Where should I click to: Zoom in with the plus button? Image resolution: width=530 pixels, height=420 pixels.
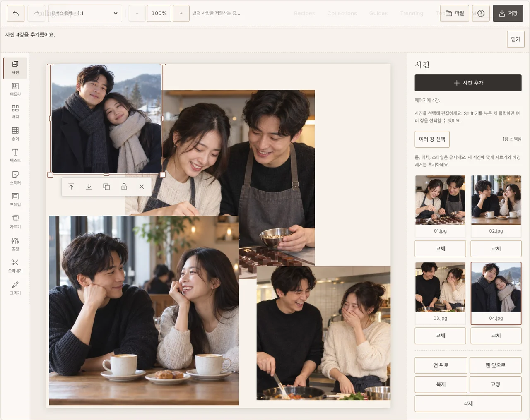[181, 13]
